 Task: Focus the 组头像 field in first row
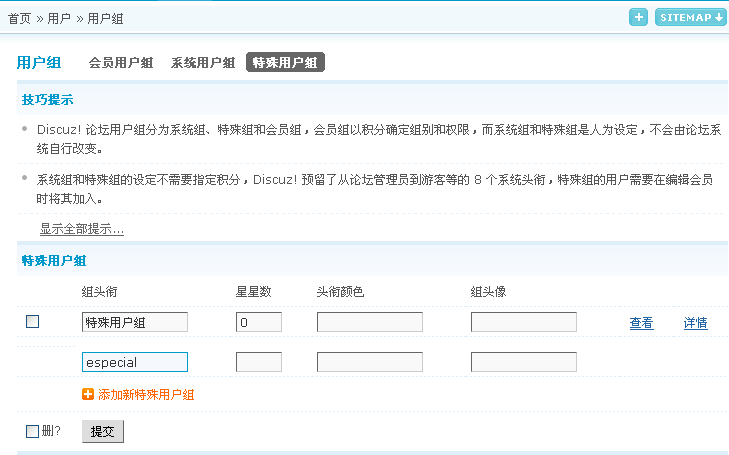click(524, 322)
